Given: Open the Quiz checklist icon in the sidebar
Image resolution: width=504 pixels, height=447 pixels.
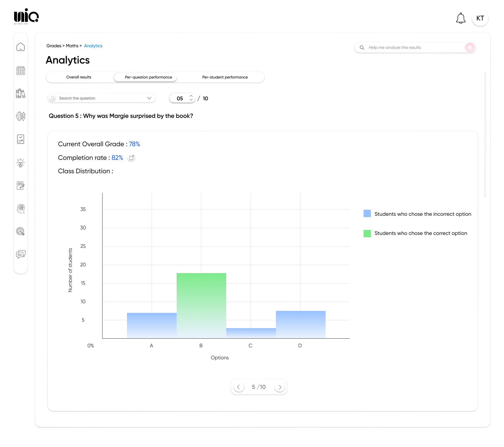Looking at the screenshot, I should 21,139.
